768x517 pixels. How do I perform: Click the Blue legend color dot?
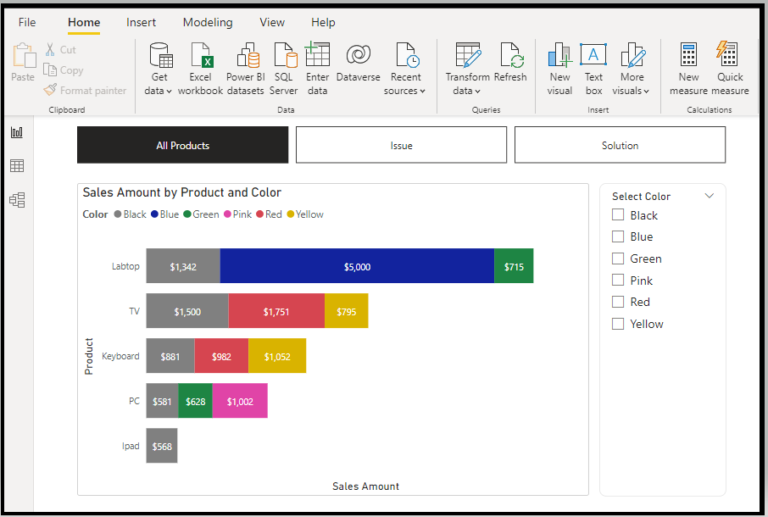click(155, 214)
